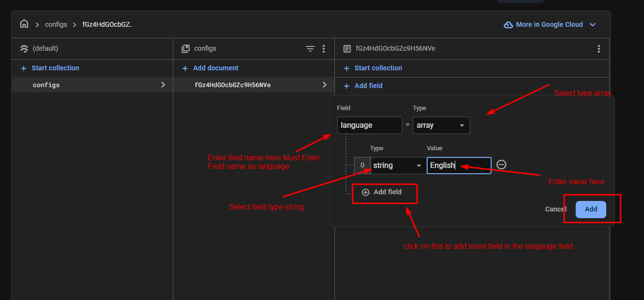Screen dimensions: 644x300
Task: Click the home icon in breadcrumb
Action: (24, 24)
